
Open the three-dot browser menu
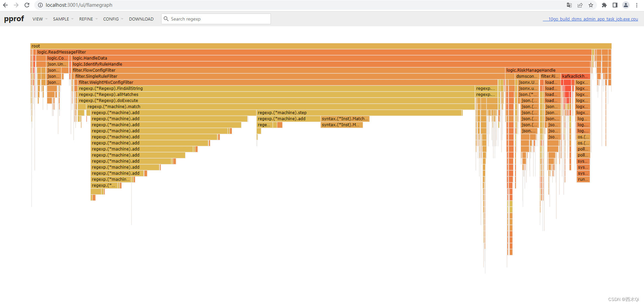click(637, 5)
